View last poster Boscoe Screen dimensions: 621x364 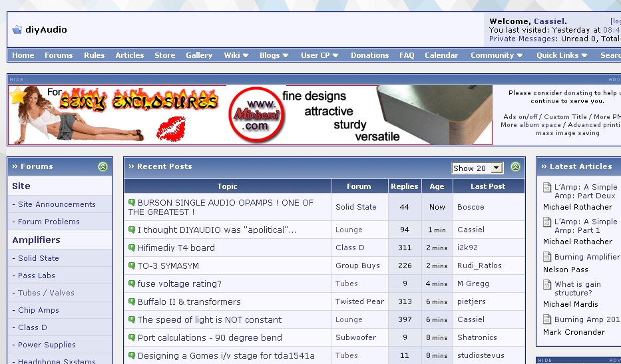(471, 207)
